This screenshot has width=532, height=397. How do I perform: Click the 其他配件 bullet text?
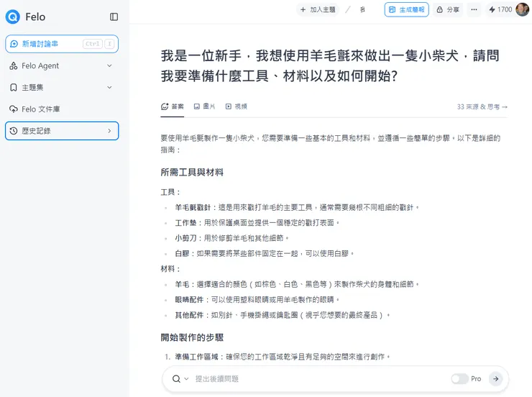pos(283,315)
